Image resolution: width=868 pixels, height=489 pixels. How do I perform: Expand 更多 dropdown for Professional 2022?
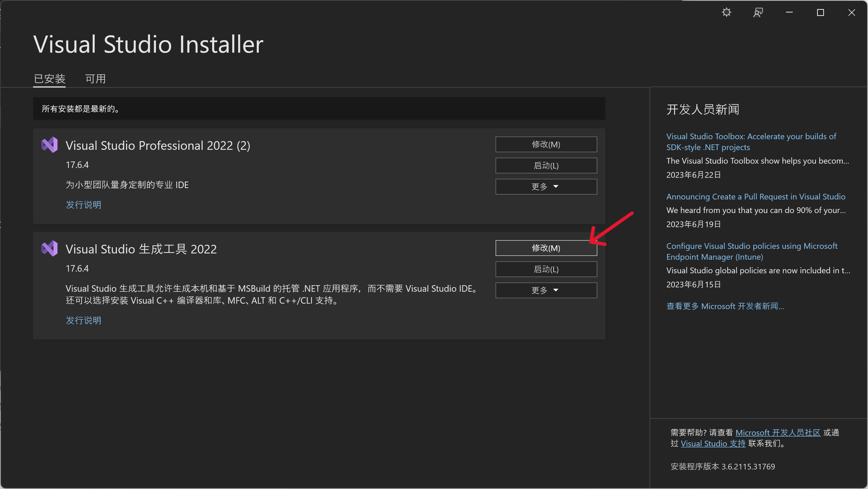pos(546,186)
